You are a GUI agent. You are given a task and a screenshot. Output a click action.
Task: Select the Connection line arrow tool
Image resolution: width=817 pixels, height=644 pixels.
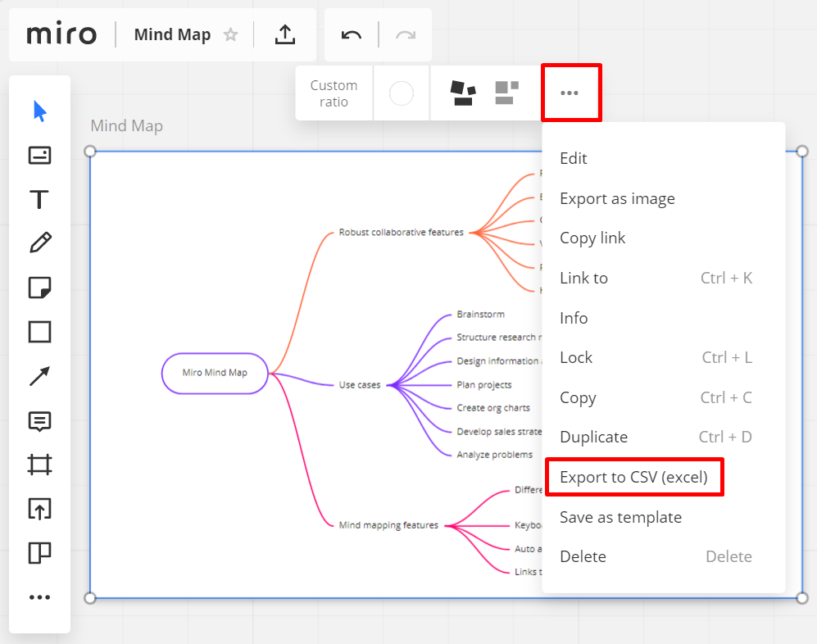point(39,376)
